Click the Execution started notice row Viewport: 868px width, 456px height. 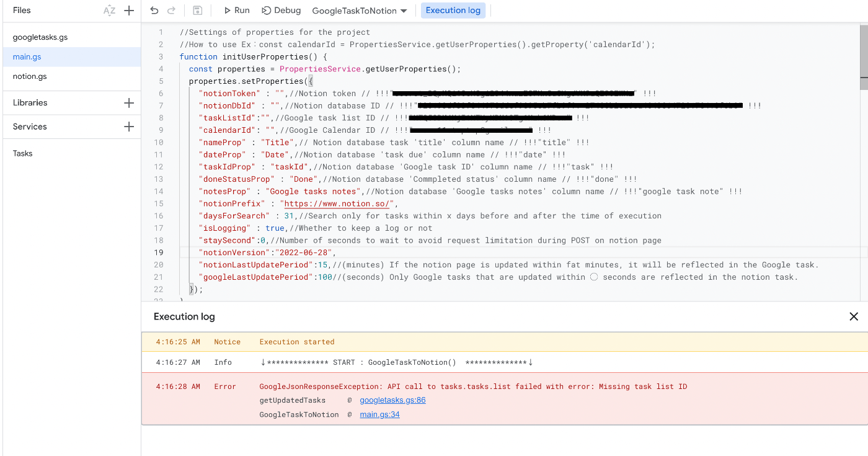pyautogui.click(x=505, y=342)
